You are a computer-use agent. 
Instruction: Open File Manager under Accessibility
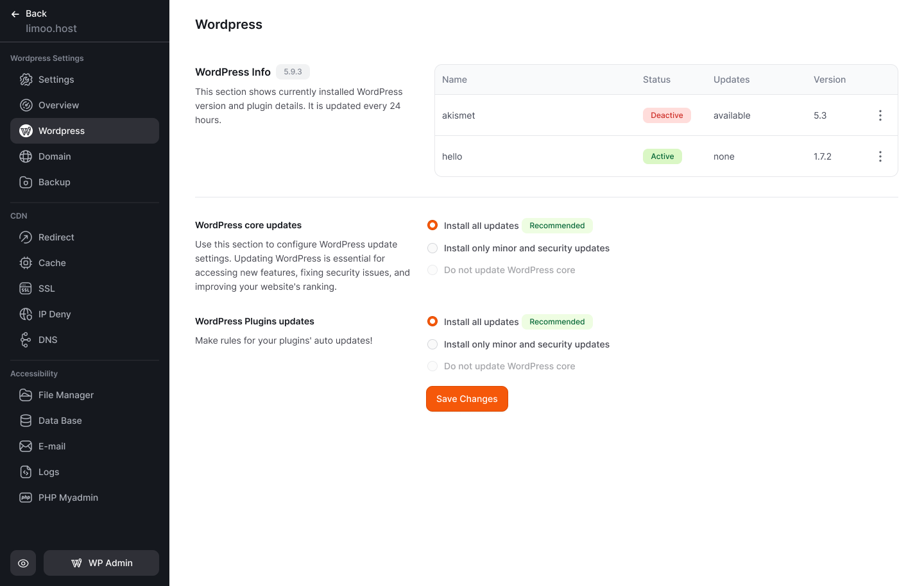click(85, 395)
